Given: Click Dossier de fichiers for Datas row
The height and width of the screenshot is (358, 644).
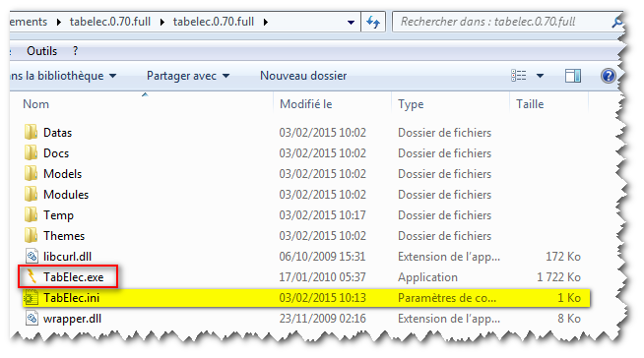Looking at the screenshot, I should (x=444, y=133).
